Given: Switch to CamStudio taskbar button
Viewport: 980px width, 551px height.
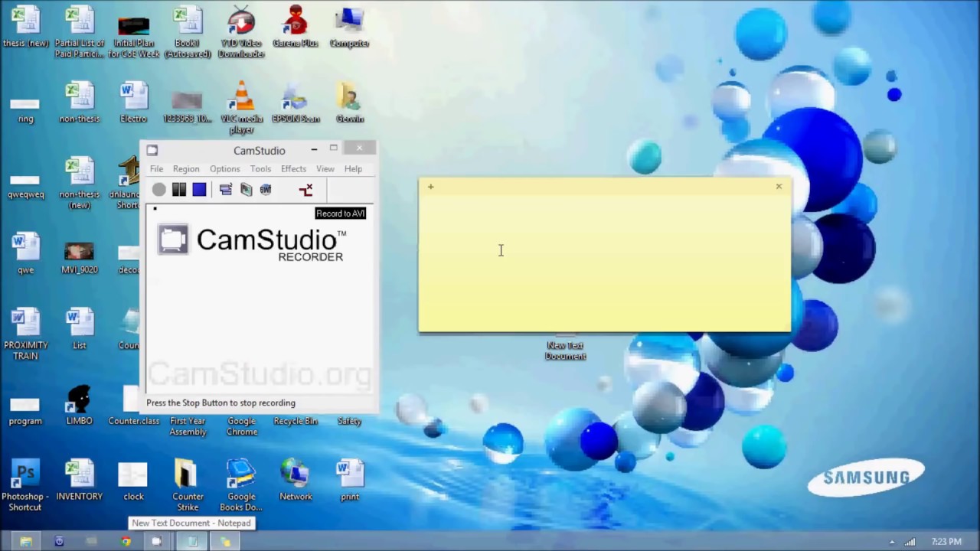Looking at the screenshot, I should (157, 541).
